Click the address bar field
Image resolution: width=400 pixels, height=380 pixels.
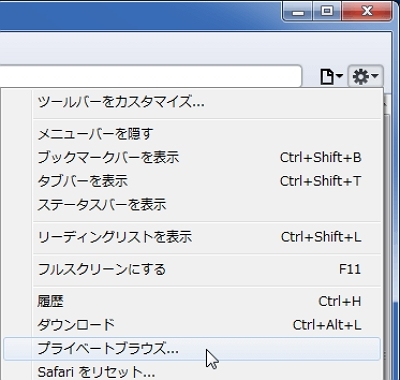pyautogui.click(x=151, y=77)
